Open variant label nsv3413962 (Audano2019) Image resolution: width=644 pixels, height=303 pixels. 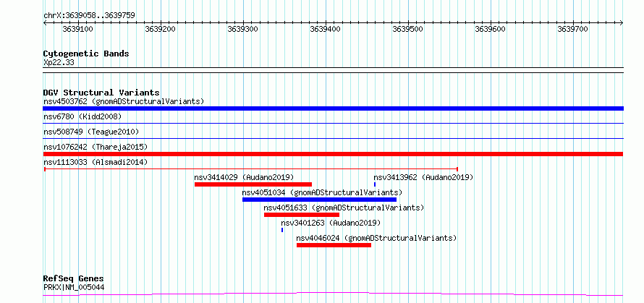pyautogui.click(x=423, y=177)
